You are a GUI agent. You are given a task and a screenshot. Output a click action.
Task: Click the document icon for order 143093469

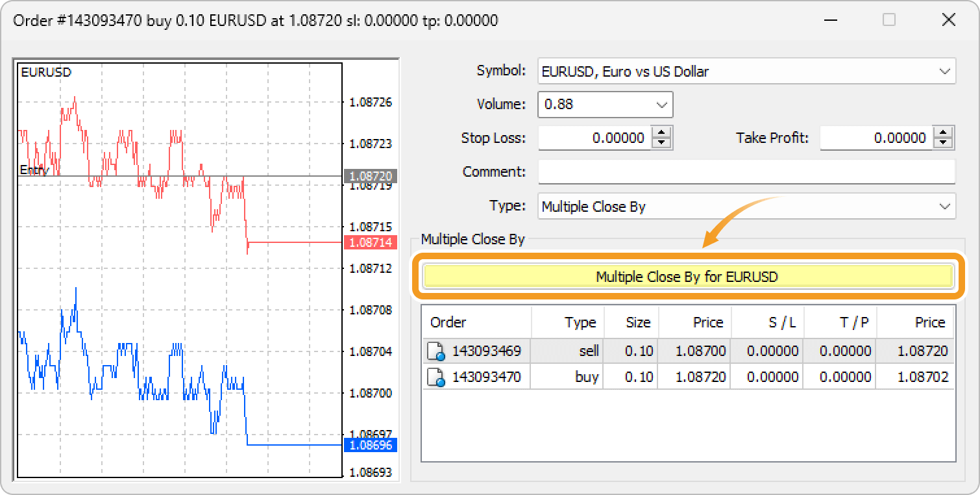436,352
